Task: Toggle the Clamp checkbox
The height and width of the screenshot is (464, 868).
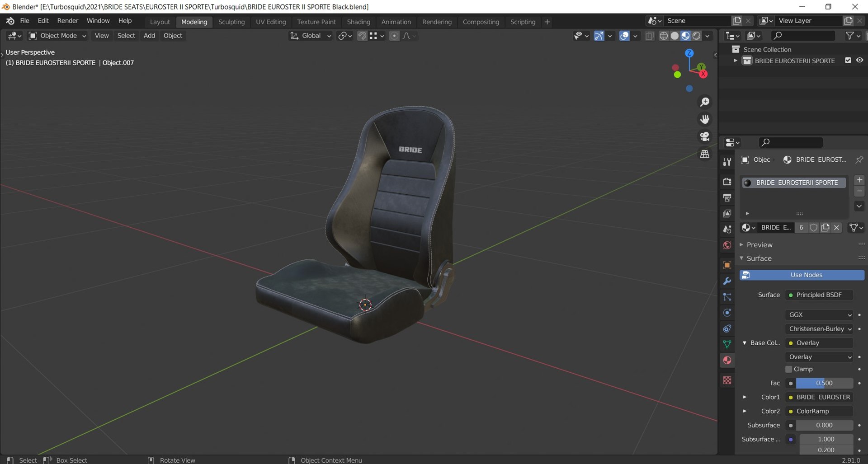Action: click(789, 369)
